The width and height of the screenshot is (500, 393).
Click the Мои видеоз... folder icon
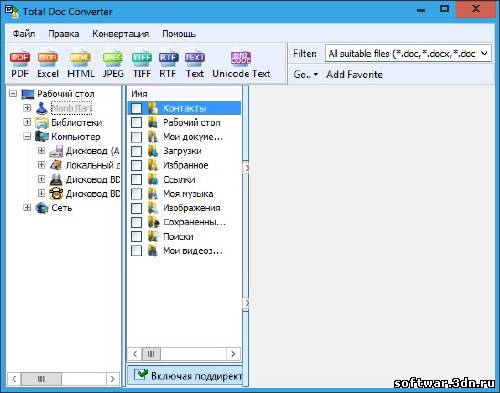pyautogui.click(x=153, y=251)
